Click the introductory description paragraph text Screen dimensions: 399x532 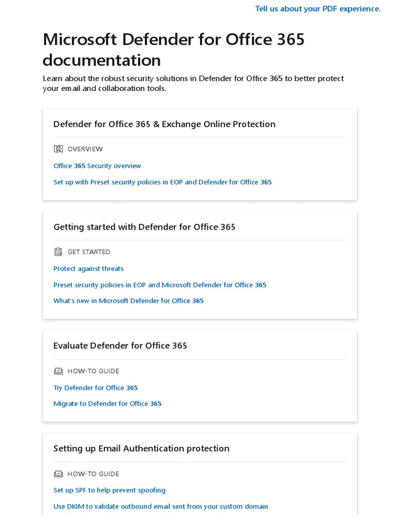click(x=193, y=84)
